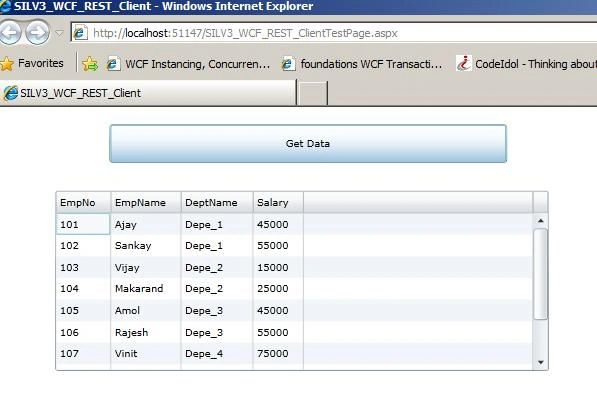Open a new blank tab
Viewport: 597px width, 412px height.
[x=312, y=93]
